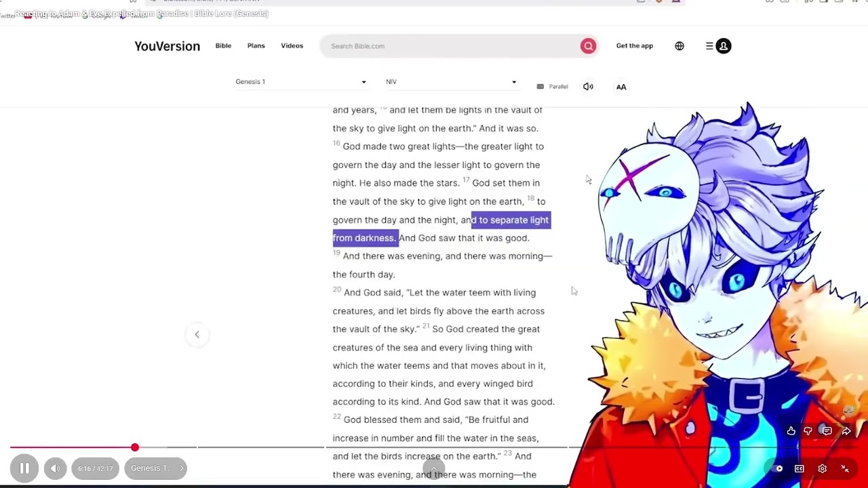Enable Parallel reading mode
This screenshot has height=488, width=868.
552,87
